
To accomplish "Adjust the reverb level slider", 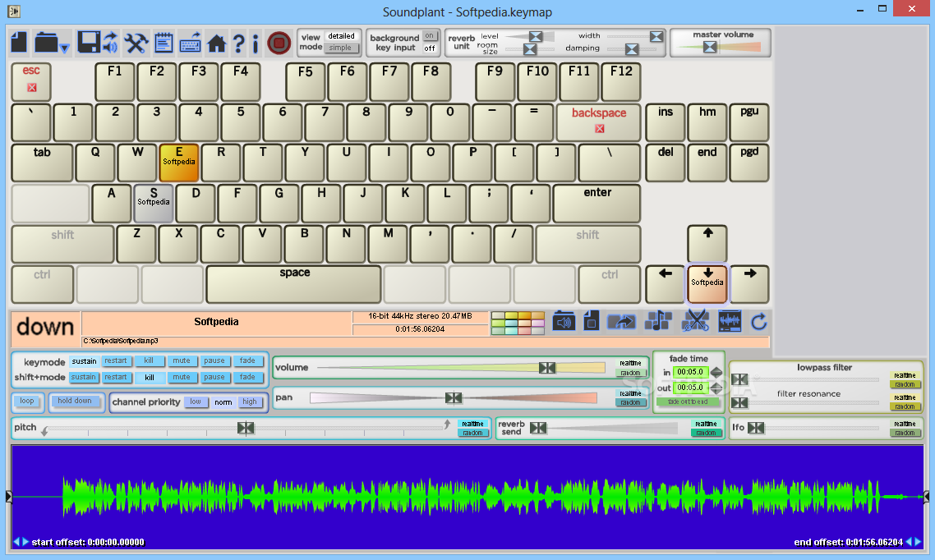I will [x=536, y=36].
